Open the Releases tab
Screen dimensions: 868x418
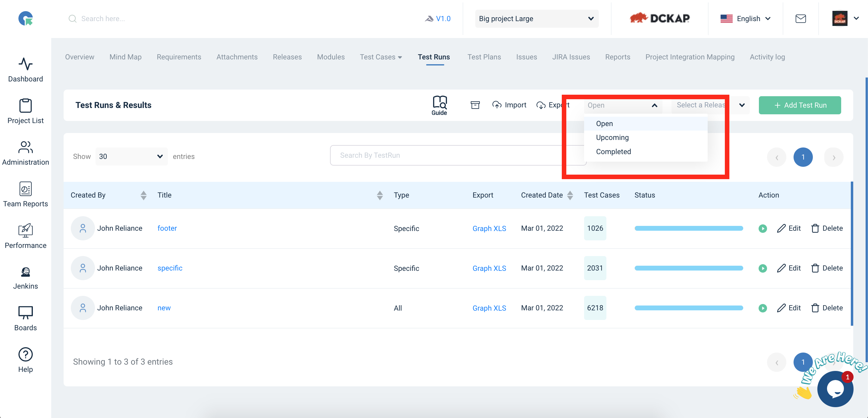287,57
